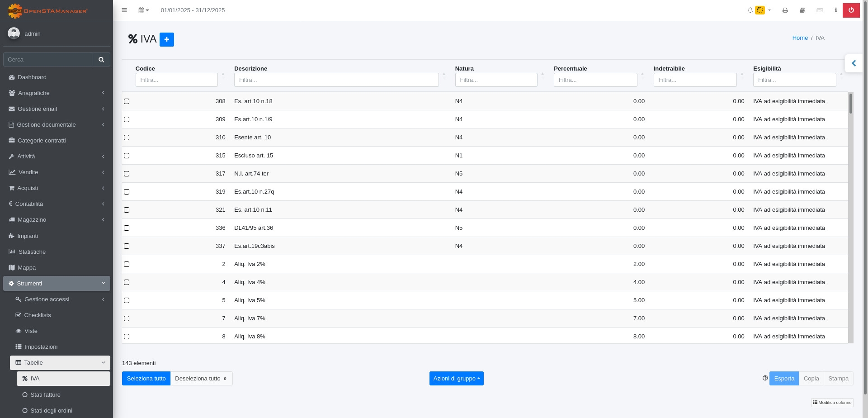Open Dashboard from the sidebar
Viewport: 868px width, 418px height.
[x=32, y=77]
